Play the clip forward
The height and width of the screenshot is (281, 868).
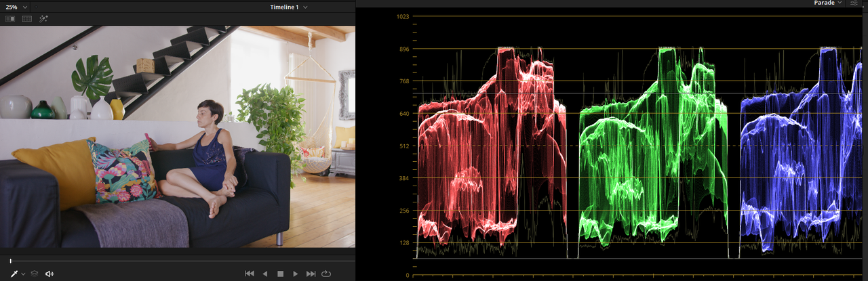pyautogui.click(x=295, y=274)
